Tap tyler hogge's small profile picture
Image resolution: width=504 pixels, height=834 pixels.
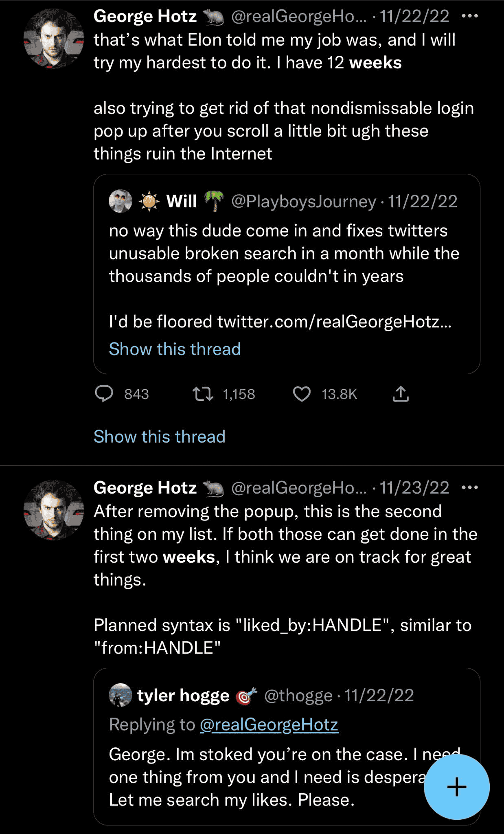(121, 695)
